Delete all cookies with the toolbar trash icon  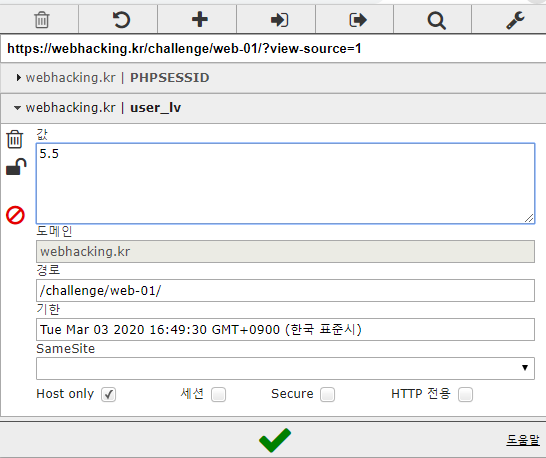[42, 20]
